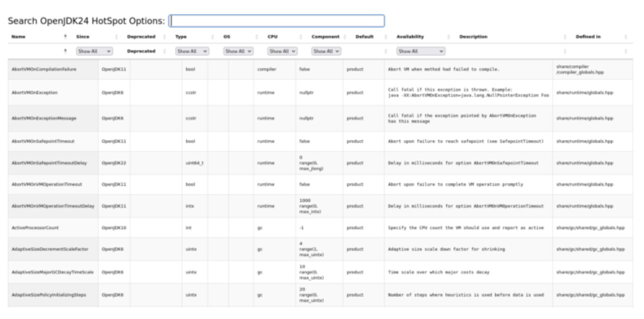
Task: Click sort icon beside Deprecated header
Action: pos(164,36)
